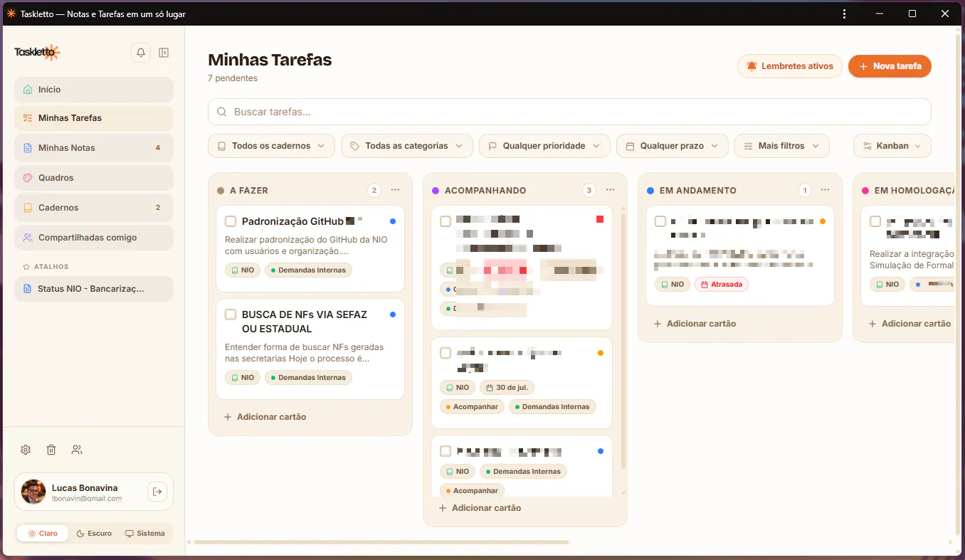The image size is (965, 560).
Task: Switch to Escuro theme
Action: 94,534
